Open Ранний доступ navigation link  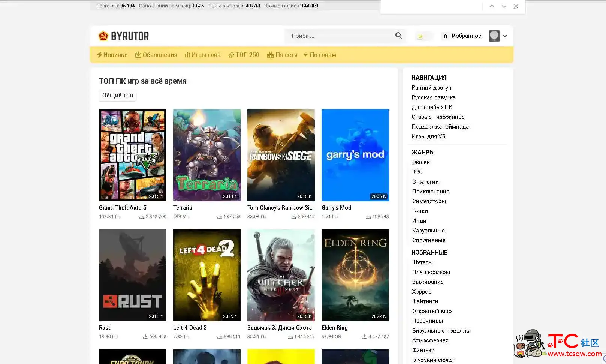tap(431, 88)
